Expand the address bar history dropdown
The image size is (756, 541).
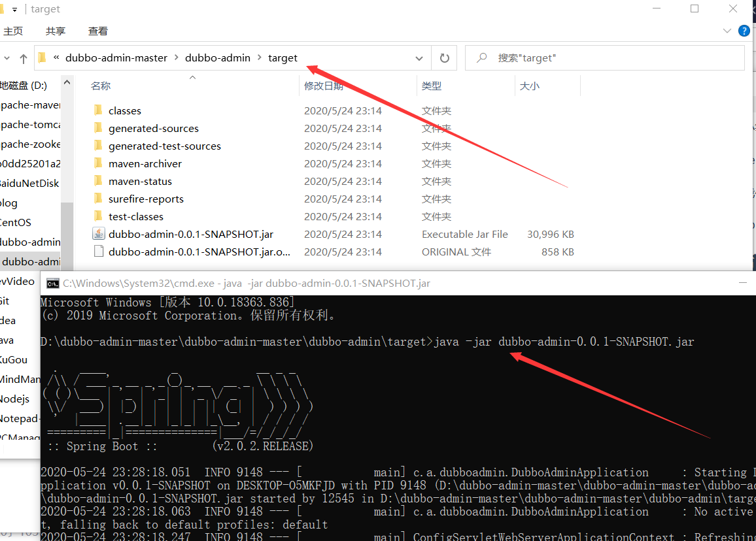point(419,58)
